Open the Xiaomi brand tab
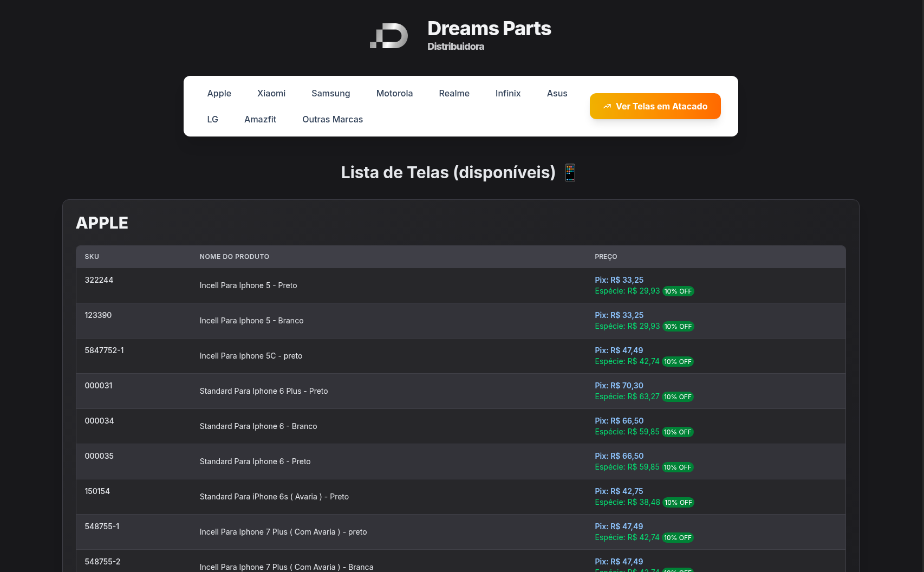 271,93
